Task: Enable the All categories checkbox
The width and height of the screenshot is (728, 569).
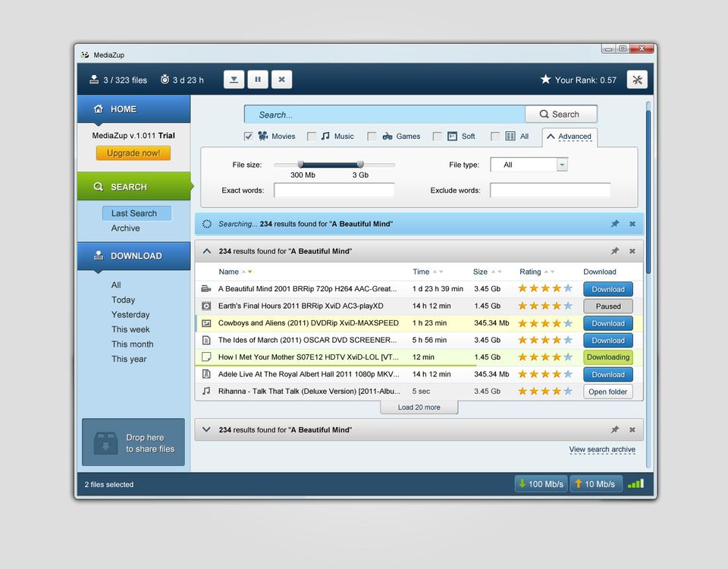Action: tap(495, 136)
